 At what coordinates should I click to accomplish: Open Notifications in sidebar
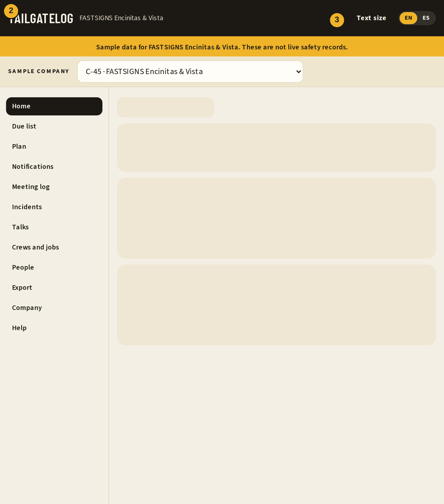(54, 167)
